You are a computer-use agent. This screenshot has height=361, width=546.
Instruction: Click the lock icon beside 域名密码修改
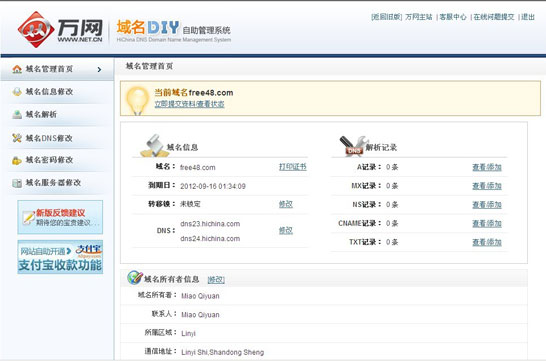17,160
